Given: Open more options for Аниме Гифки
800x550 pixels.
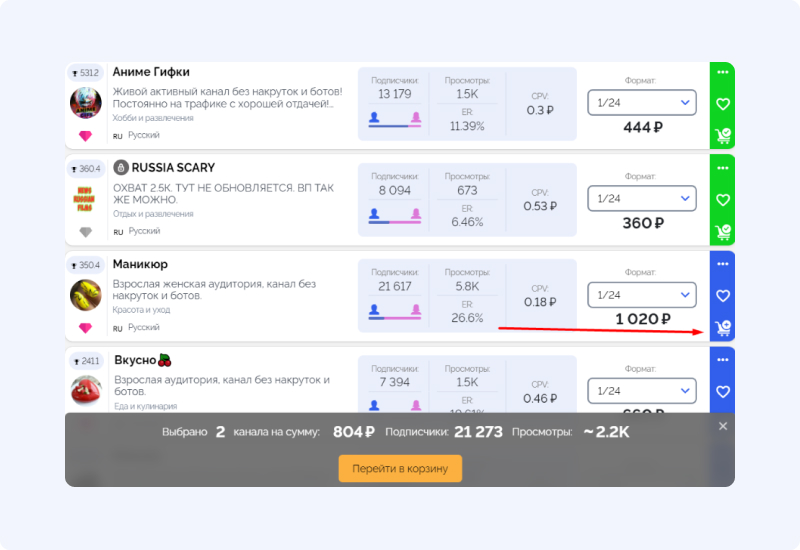Looking at the screenshot, I should (723, 70).
